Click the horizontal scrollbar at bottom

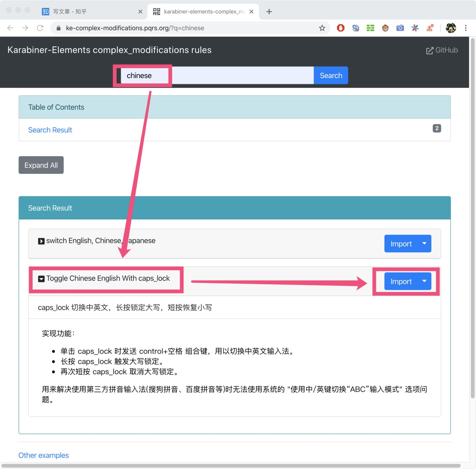click(x=231, y=466)
